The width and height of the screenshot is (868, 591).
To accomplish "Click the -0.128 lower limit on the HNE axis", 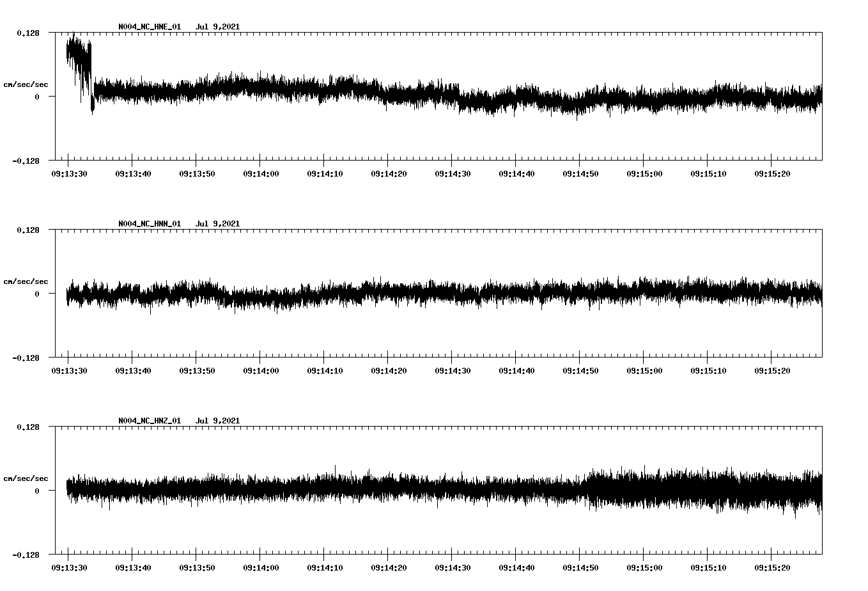I will click(x=26, y=161).
